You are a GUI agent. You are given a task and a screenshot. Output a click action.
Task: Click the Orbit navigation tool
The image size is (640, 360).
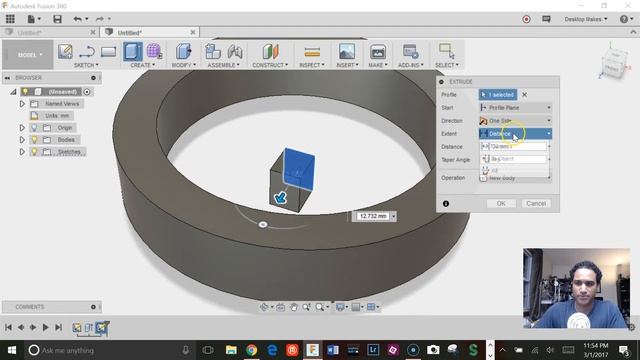coord(264,307)
